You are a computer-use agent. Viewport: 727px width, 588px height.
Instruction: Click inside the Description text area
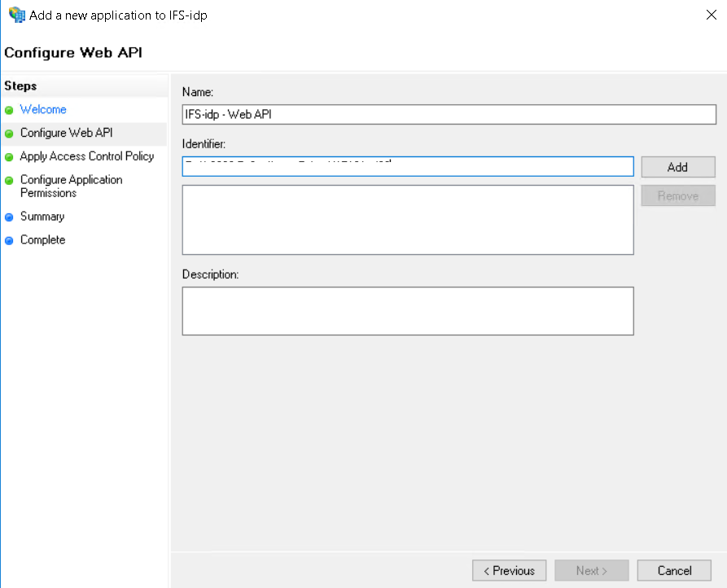pos(408,311)
